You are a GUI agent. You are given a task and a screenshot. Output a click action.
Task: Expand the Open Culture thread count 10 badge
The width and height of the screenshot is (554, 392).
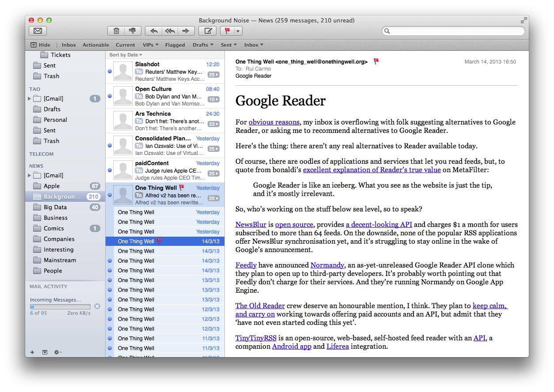coord(214,99)
